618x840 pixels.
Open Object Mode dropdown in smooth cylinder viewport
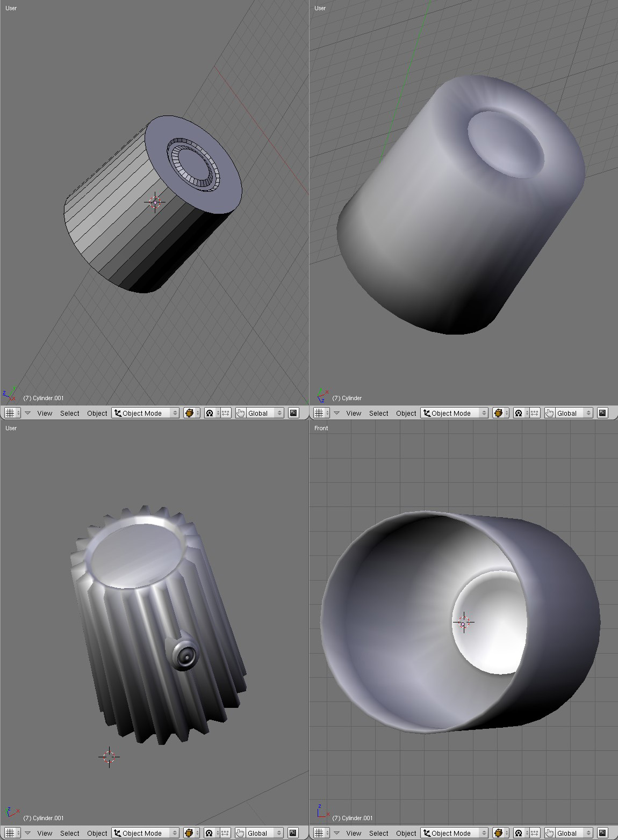point(454,413)
